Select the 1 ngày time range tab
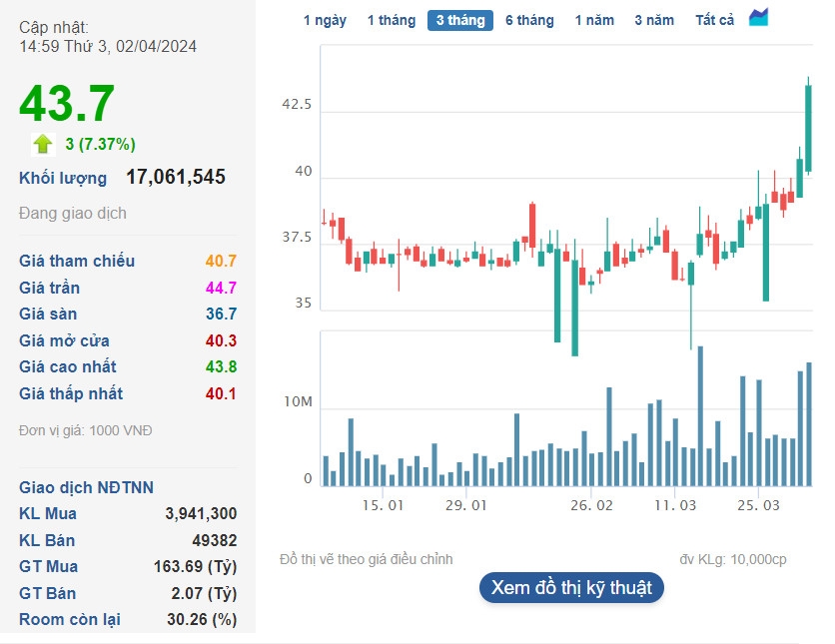The height and width of the screenshot is (644, 835). tap(325, 20)
